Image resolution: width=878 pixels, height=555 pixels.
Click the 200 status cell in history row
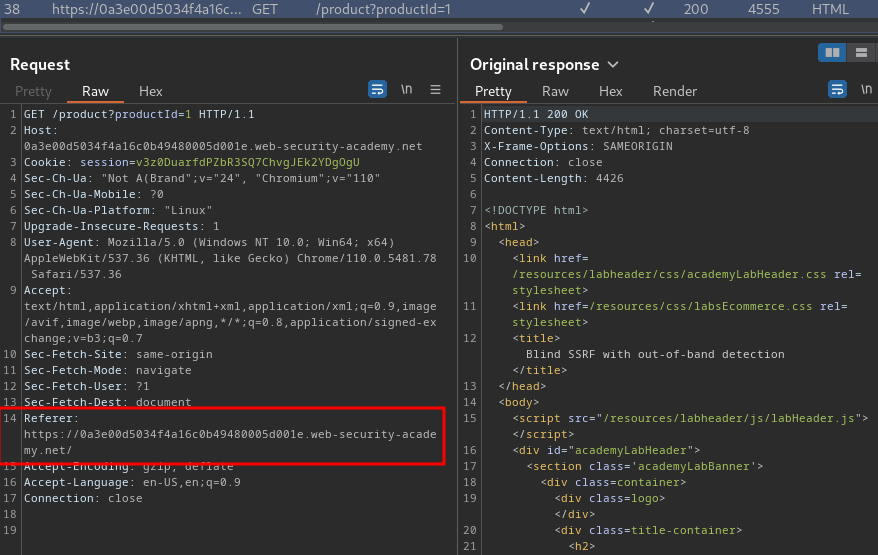[x=695, y=9]
